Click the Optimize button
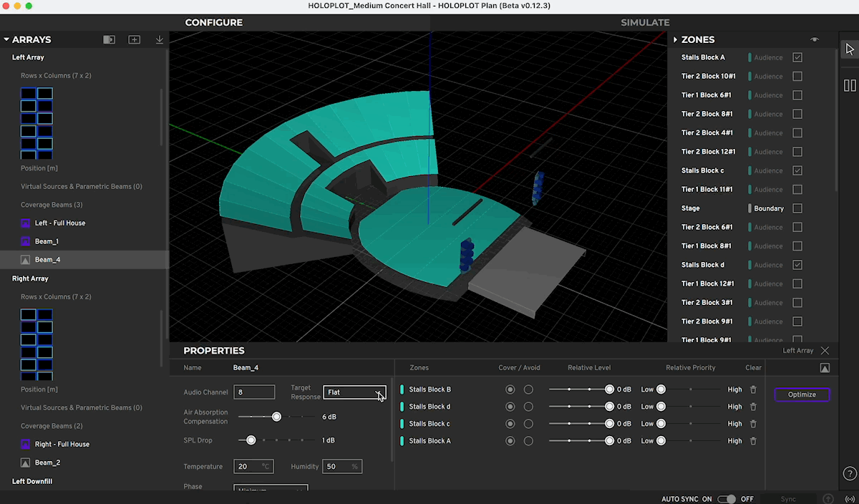 [x=802, y=394]
